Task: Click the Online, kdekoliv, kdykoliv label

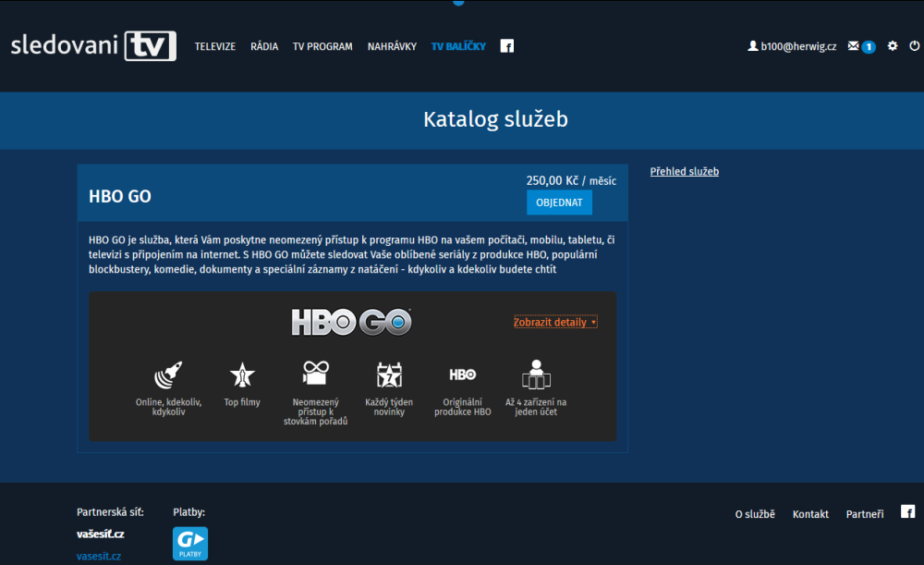Action: tap(168, 407)
